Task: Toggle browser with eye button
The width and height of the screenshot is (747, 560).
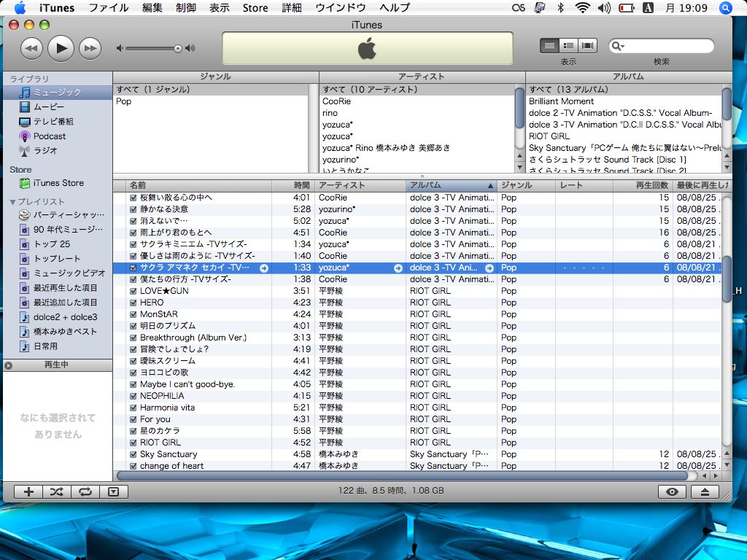Action: point(672,492)
